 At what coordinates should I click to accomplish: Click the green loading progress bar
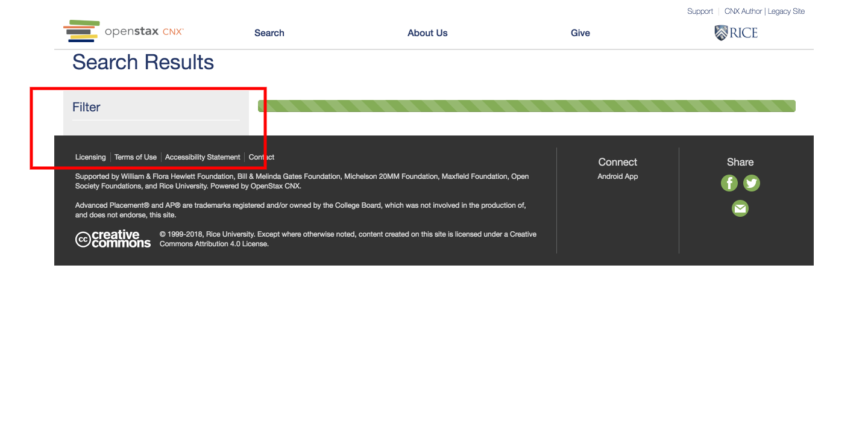pos(526,105)
